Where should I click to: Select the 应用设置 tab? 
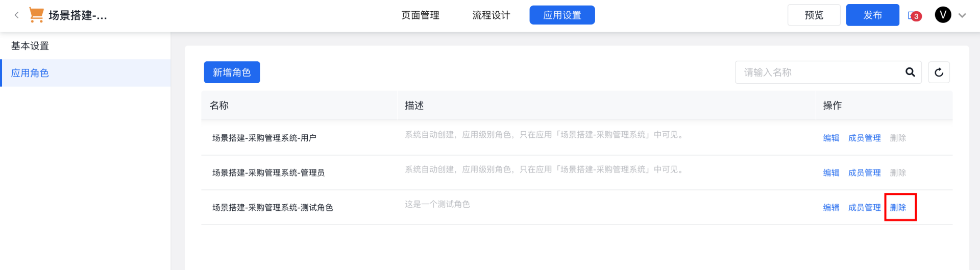pos(562,15)
